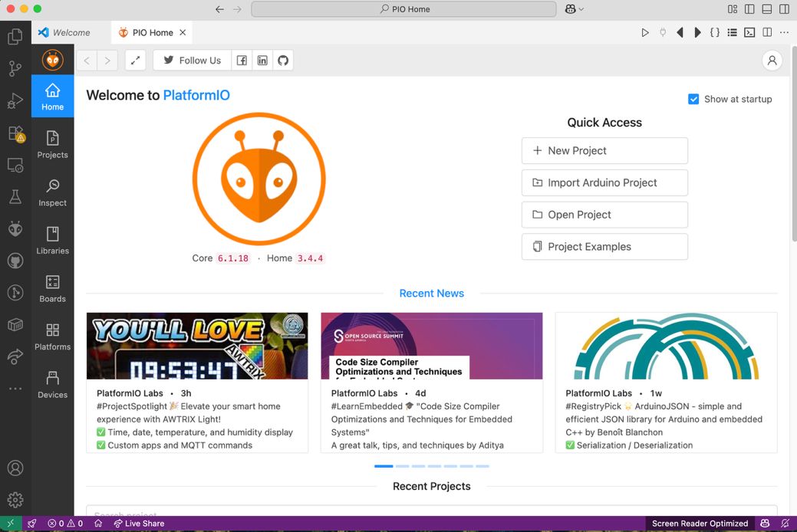Click the PIO account profile icon
The height and width of the screenshot is (532, 797).
(x=772, y=61)
